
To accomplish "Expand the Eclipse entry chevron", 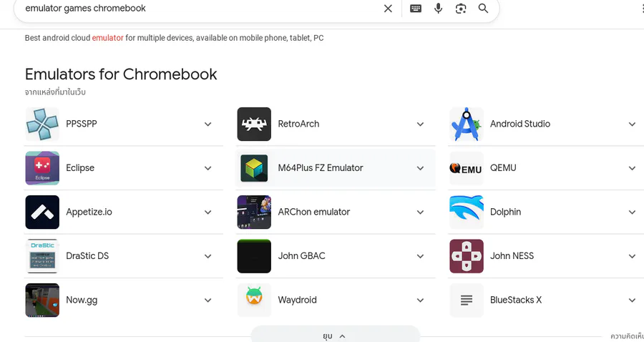I will (208, 168).
